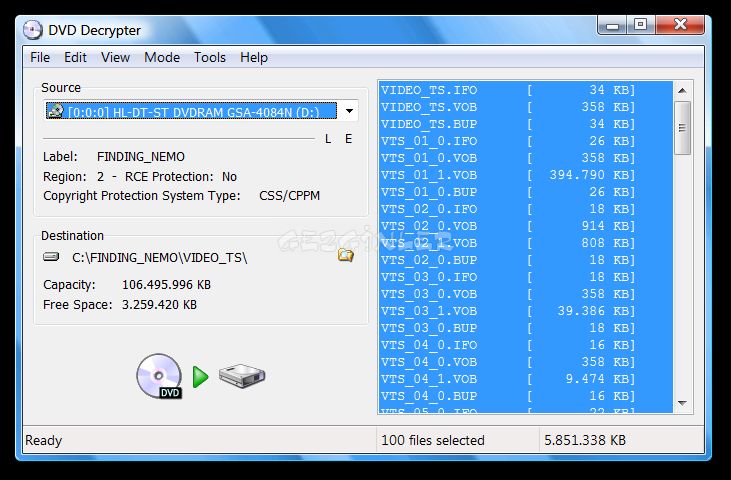Select VTS_03_1.VOB 39.386 KB row
This screenshot has width=731, height=480.
(x=526, y=311)
